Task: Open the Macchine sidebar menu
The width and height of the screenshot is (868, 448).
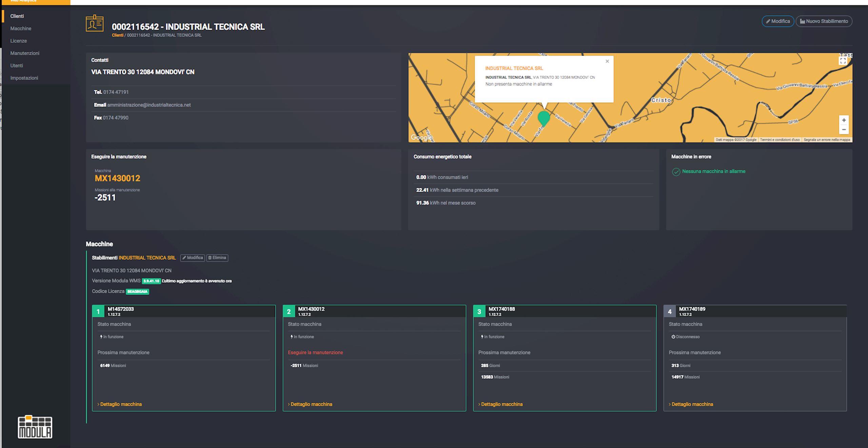Action: click(21, 28)
